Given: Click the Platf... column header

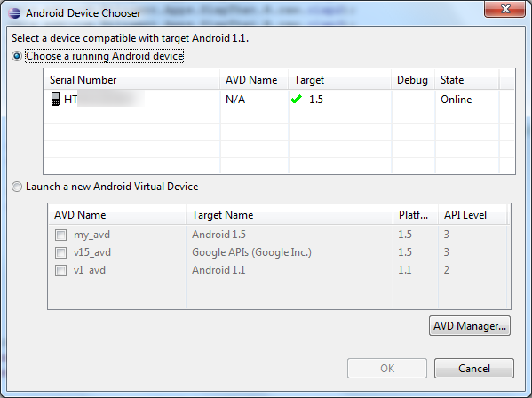Looking at the screenshot, I should pyautogui.click(x=416, y=215).
